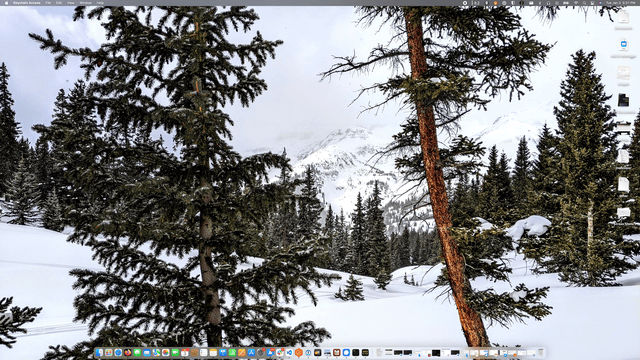Open the Apple menu
Image resolution: width=640 pixels, height=360 pixels.
click(6, 3)
